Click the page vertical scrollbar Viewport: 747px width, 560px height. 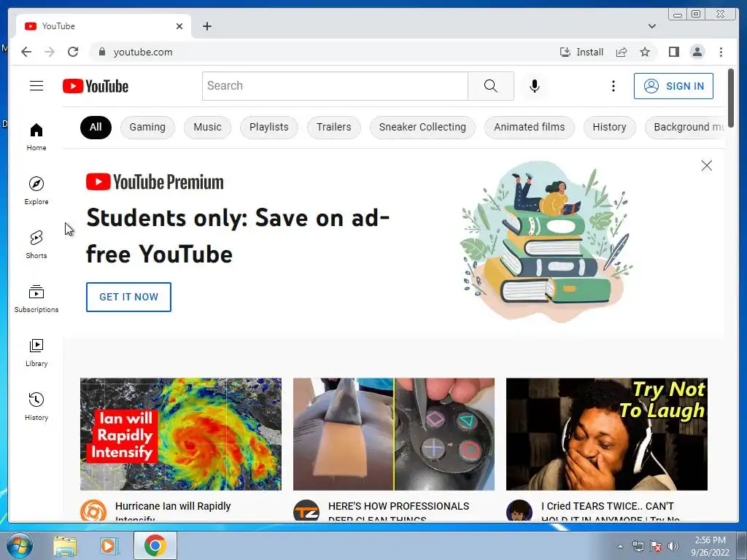click(731, 98)
